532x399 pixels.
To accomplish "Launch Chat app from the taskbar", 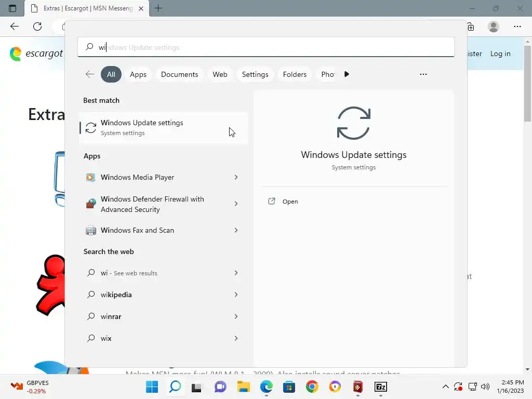I will click(220, 387).
